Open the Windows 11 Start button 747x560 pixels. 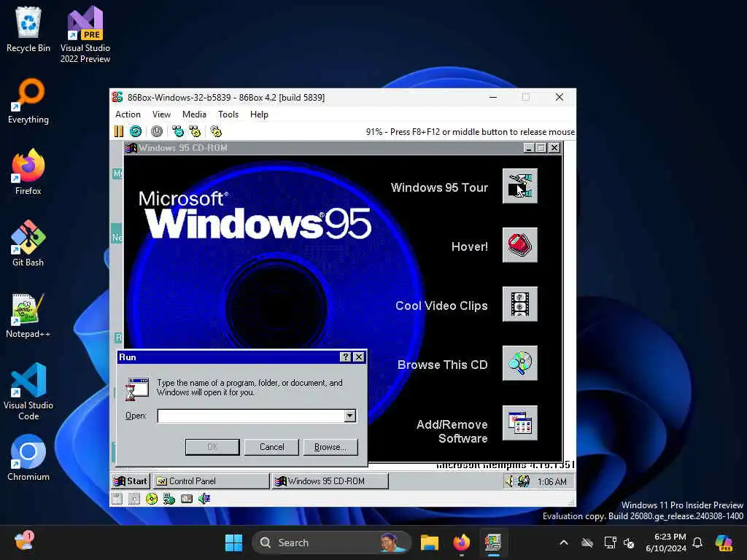click(x=233, y=542)
